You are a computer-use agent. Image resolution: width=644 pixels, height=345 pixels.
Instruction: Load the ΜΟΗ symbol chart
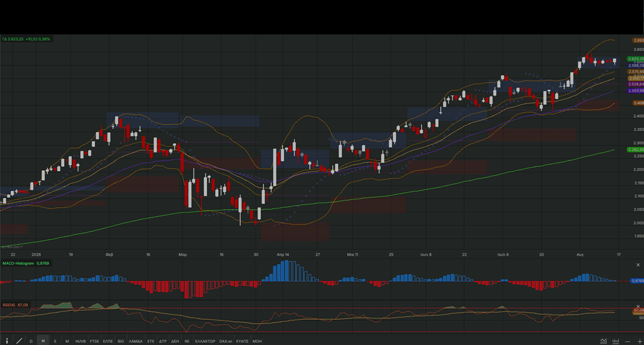257,341
